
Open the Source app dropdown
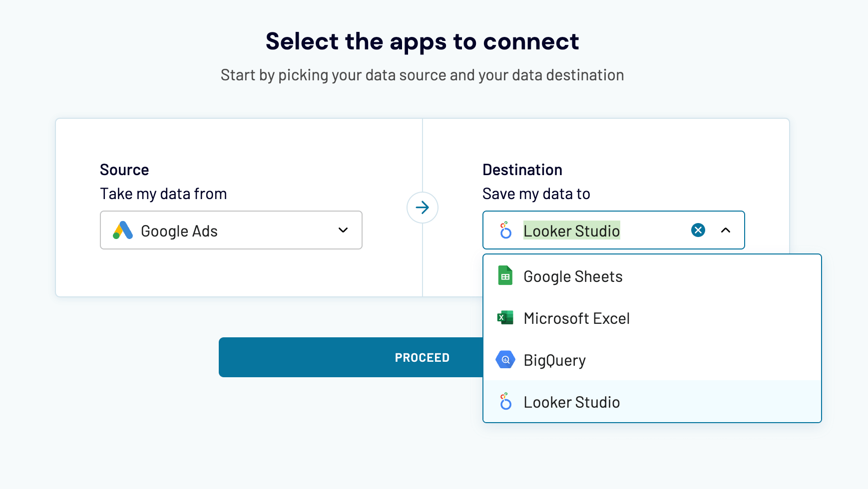coord(343,230)
